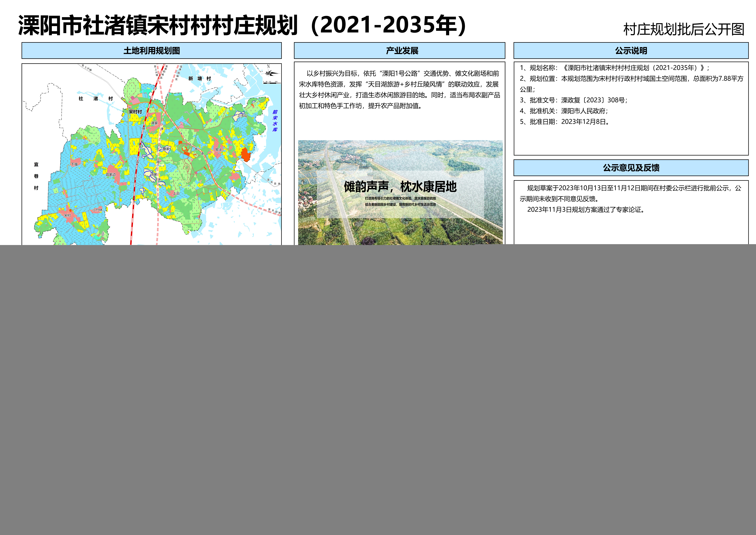The height and width of the screenshot is (535, 756).
Task: Click the line 4、批准机关：溧阳市人民政府
Action: [564, 111]
